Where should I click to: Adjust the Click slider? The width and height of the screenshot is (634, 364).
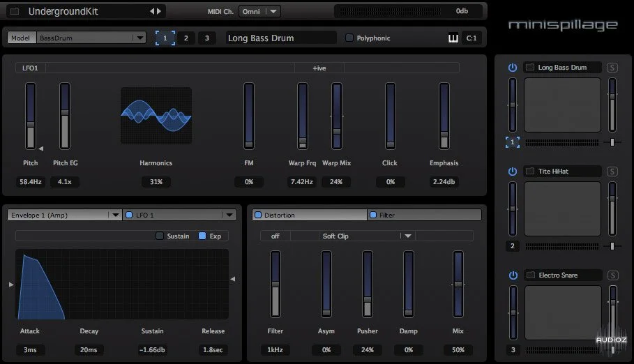[x=390, y=116]
